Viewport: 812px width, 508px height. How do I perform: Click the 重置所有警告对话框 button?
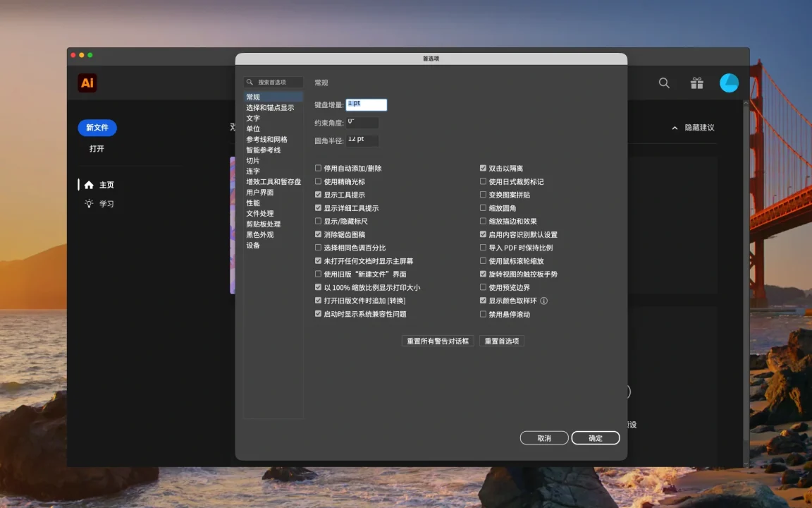438,341
